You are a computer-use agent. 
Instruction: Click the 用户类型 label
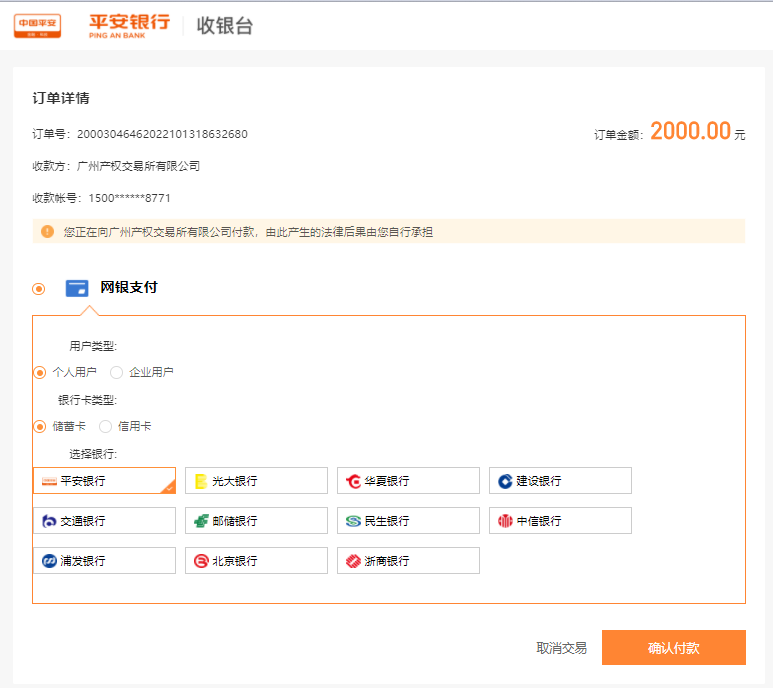[x=93, y=346]
